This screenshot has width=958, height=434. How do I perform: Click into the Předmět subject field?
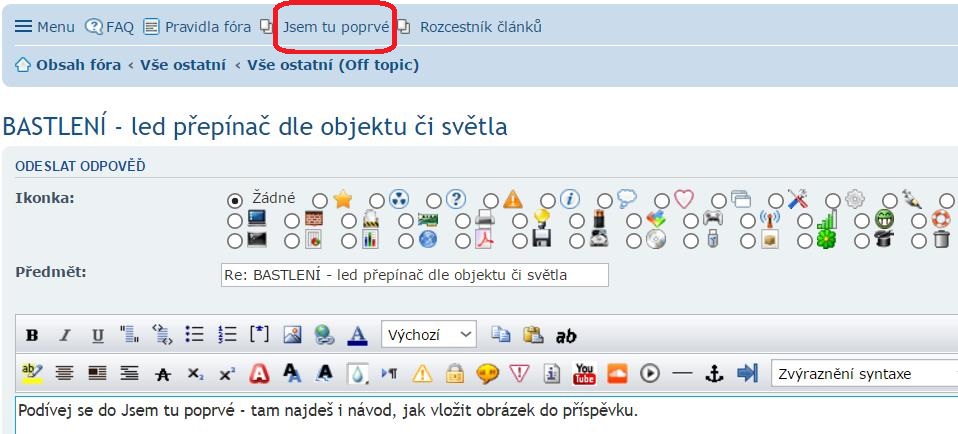click(x=413, y=275)
